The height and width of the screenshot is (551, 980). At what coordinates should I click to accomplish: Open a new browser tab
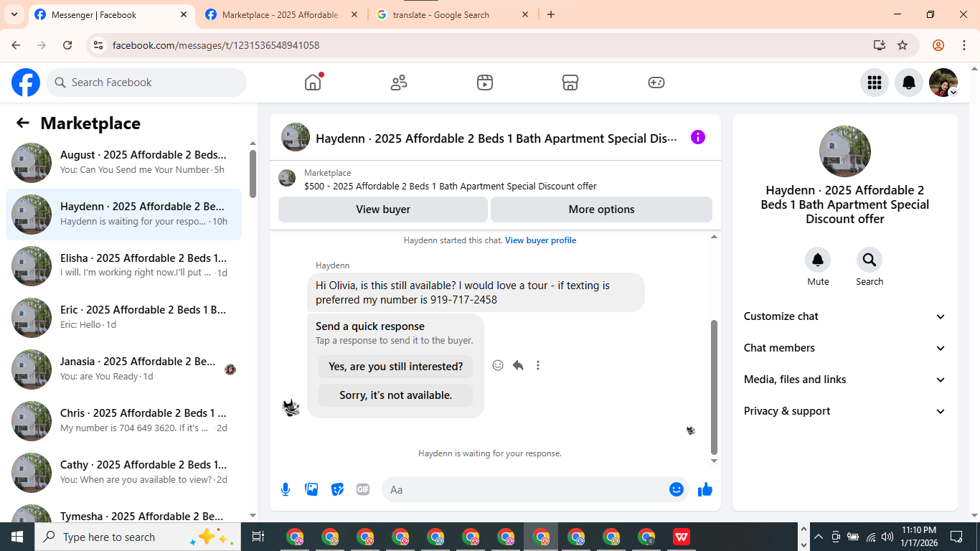[x=551, y=14]
